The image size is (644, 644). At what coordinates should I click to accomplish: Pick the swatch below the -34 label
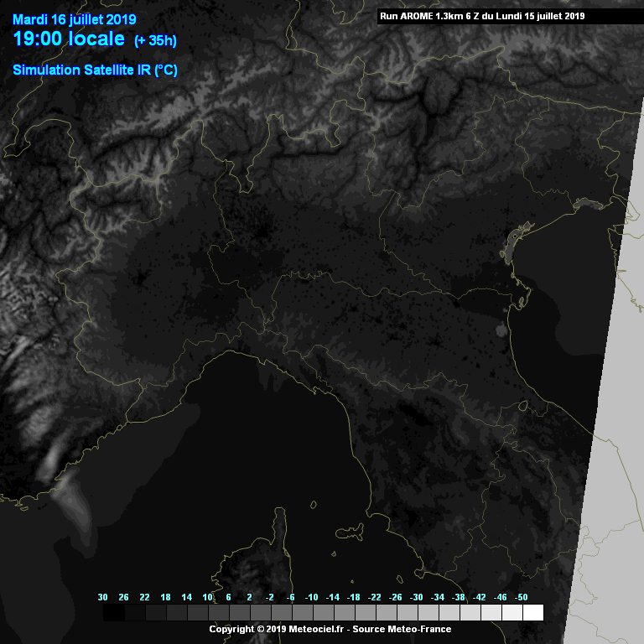coord(449,612)
